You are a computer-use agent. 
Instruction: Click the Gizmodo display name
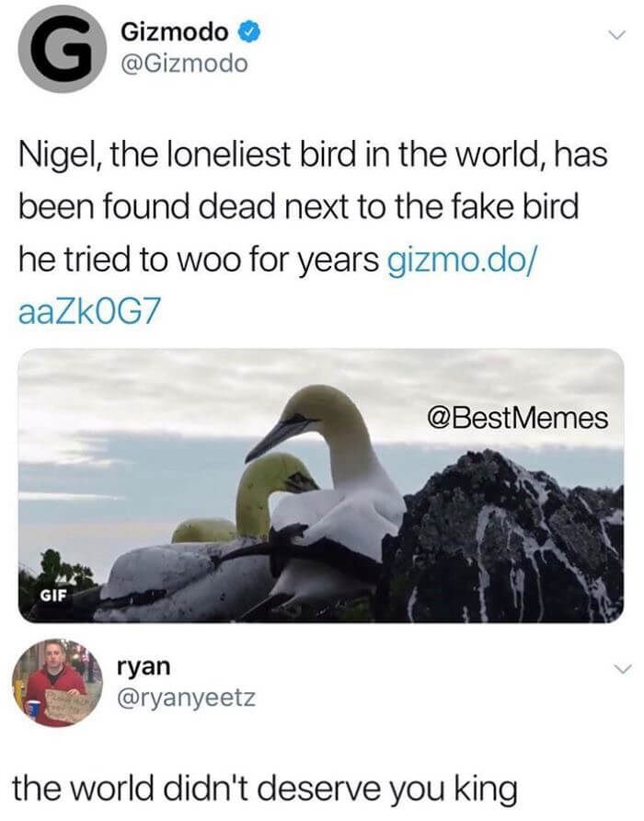click(175, 32)
